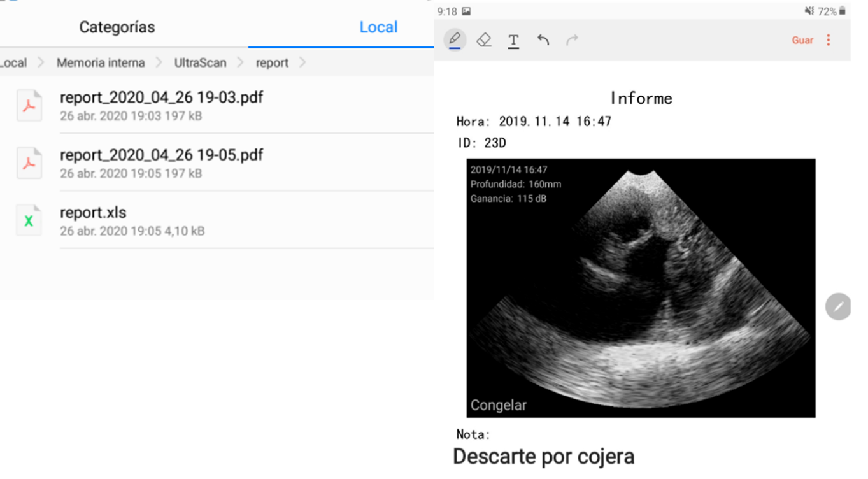The width and height of the screenshot is (868, 479).
Task: Open report_2020_04_26 19-05.pdf file
Action: click(161, 155)
